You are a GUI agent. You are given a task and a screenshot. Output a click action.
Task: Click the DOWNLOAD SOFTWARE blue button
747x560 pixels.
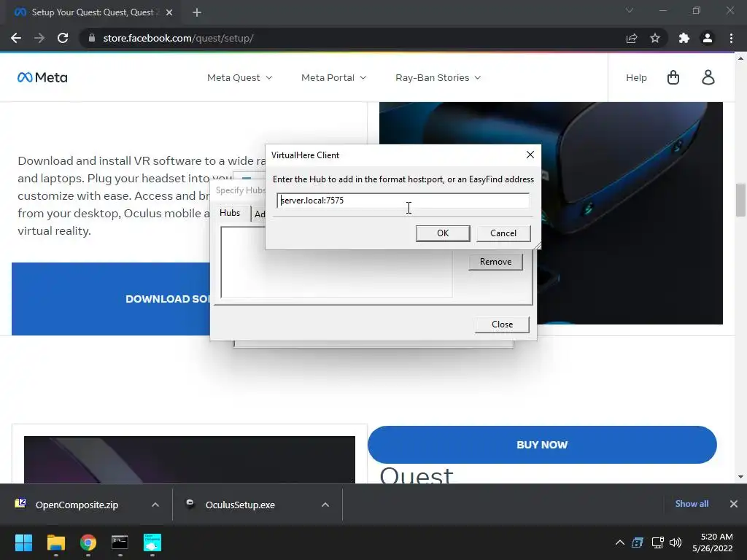coord(111,299)
